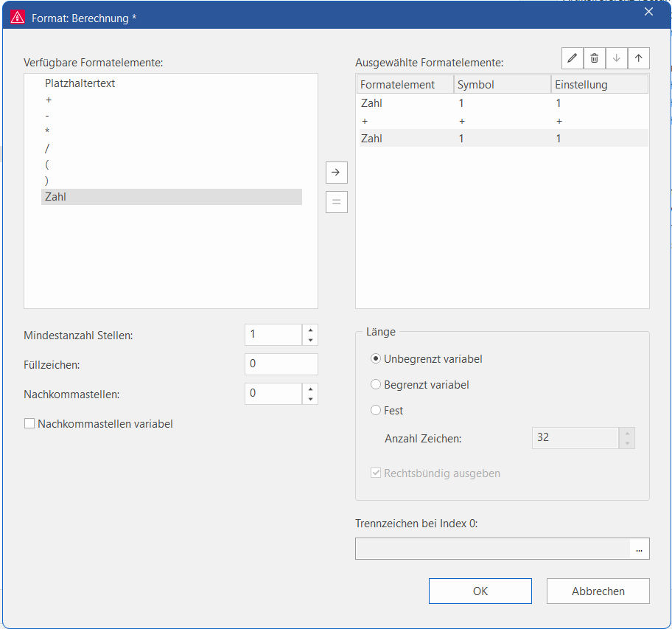Click the red warning app icon in title bar
The image size is (672, 629).
[18, 18]
